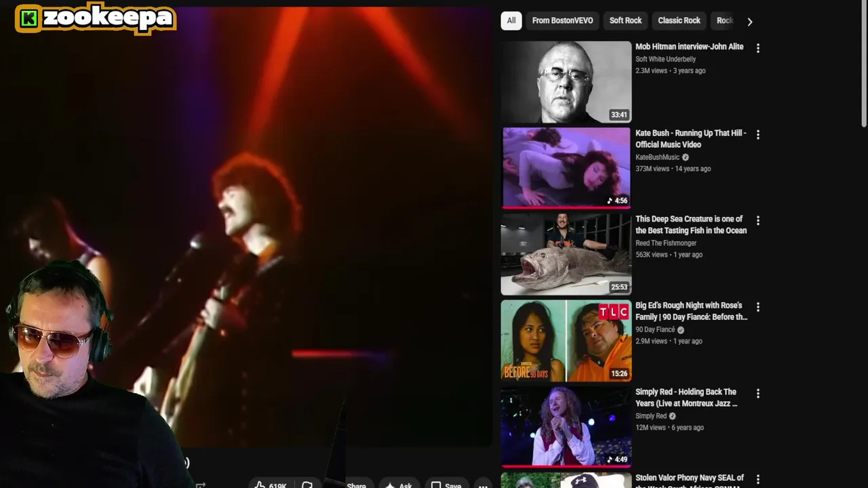Click the page vertical scrollbar
Image resolution: width=868 pixels, height=488 pixels.
864,64
